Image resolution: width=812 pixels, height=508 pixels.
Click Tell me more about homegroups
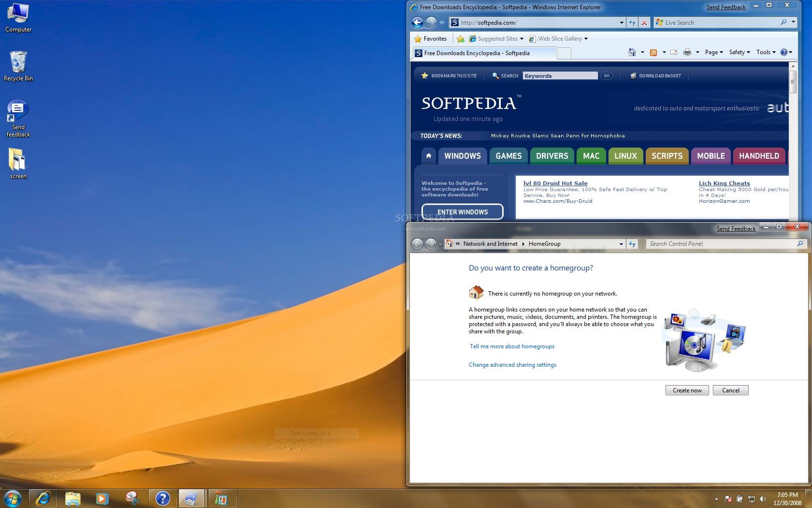(x=512, y=346)
